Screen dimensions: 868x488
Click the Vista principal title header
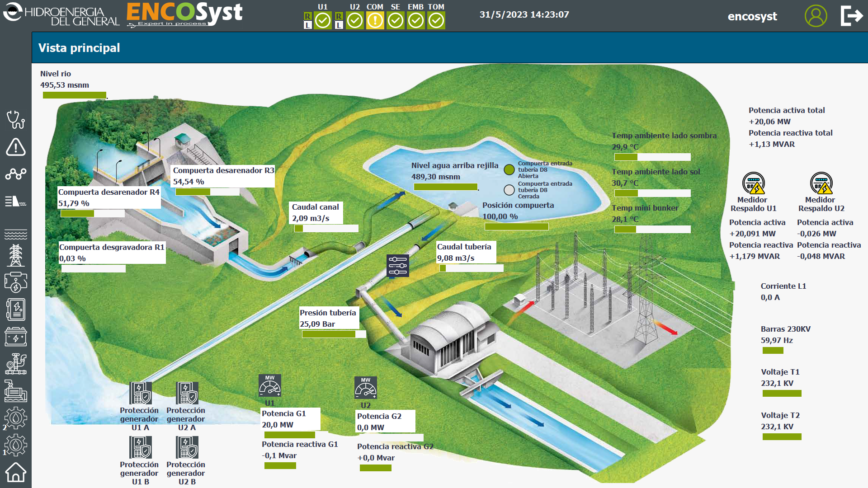(x=79, y=48)
